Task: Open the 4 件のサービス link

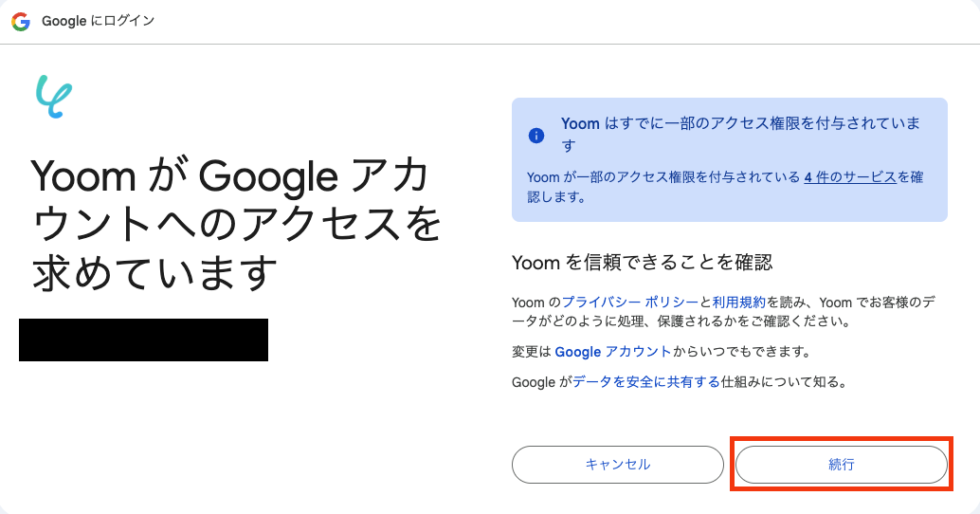Action: point(849,177)
